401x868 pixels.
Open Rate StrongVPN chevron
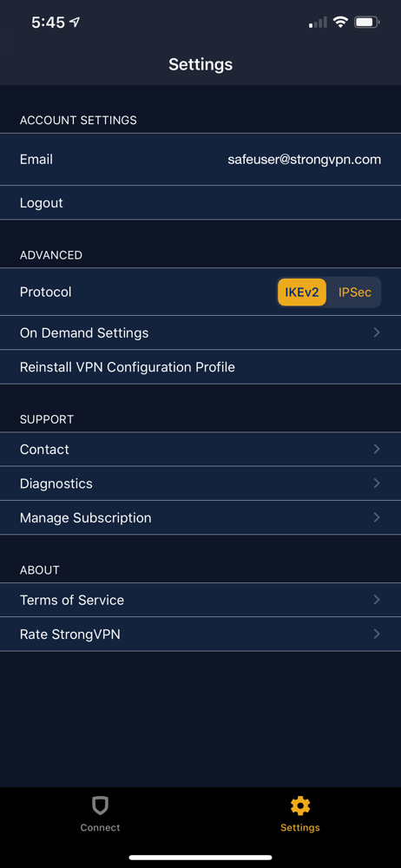[377, 634]
